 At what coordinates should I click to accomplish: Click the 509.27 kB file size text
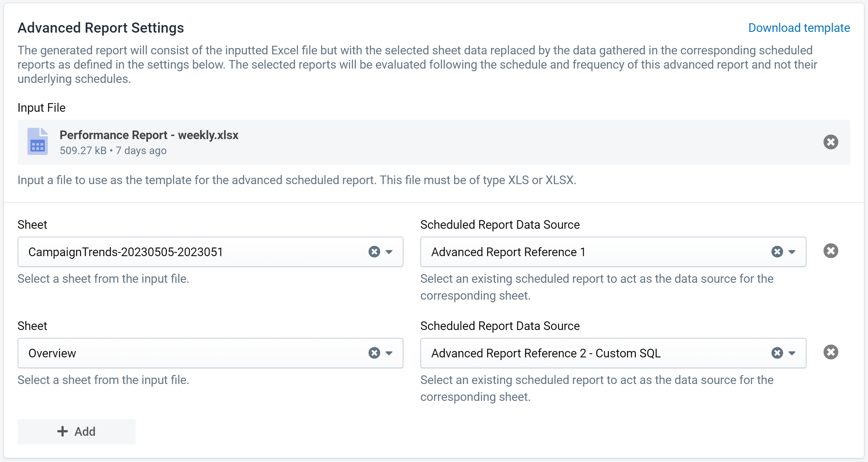pyautogui.click(x=83, y=151)
